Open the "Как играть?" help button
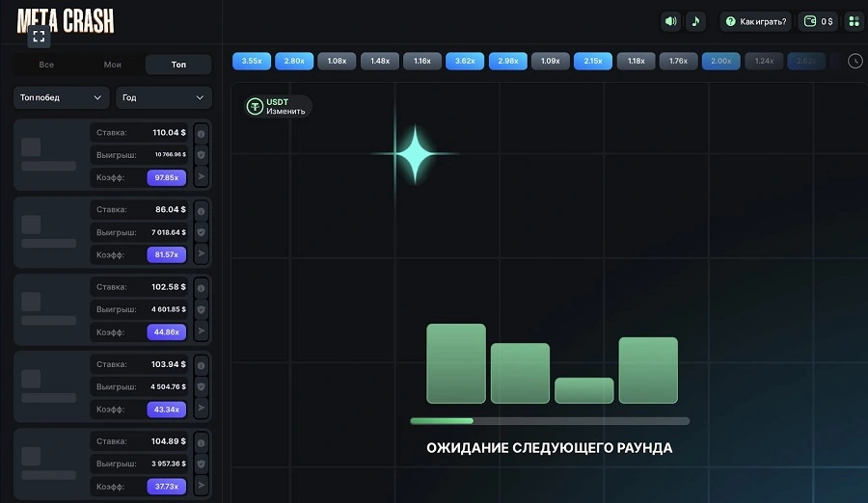Image resolution: width=868 pixels, height=503 pixels. pos(755,21)
